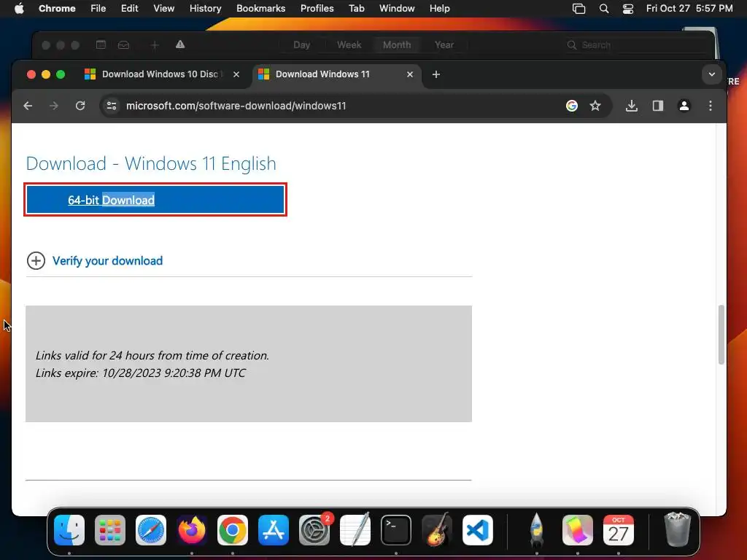Open the View menu

tap(163, 9)
